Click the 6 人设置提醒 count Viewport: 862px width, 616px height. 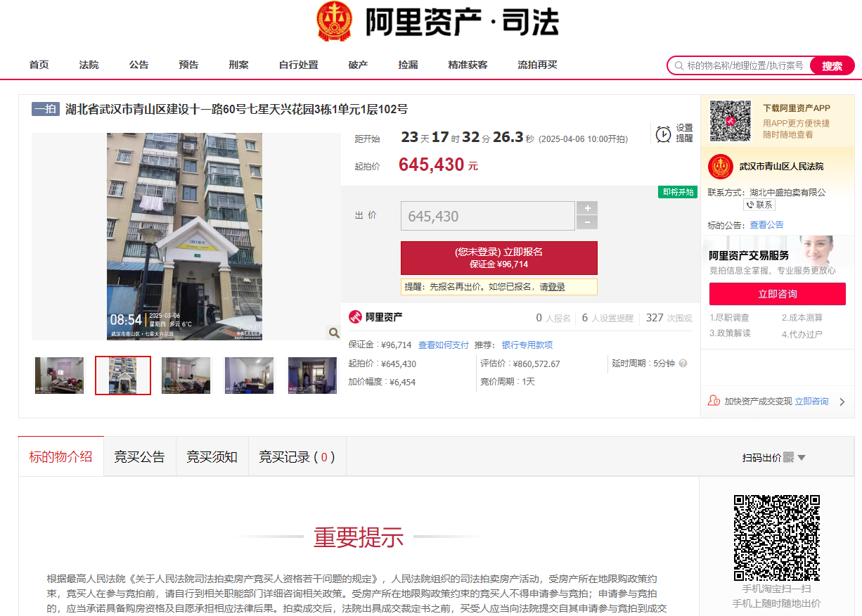[x=607, y=318]
